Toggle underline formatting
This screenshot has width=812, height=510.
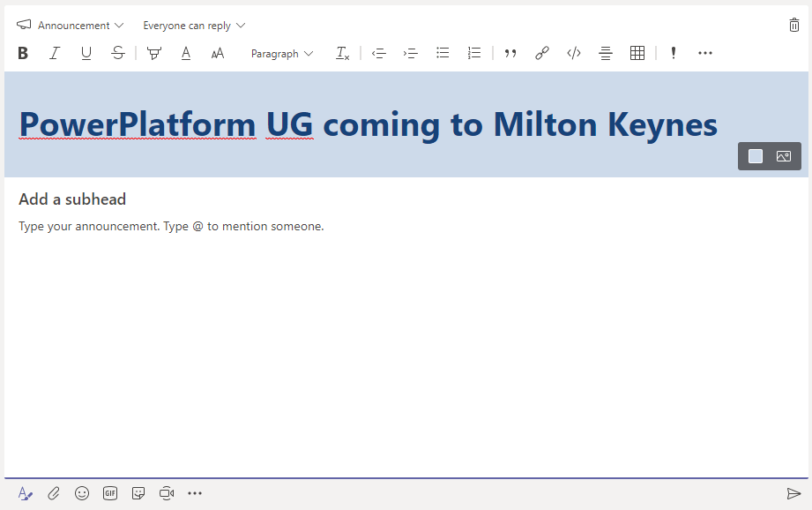[x=86, y=53]
